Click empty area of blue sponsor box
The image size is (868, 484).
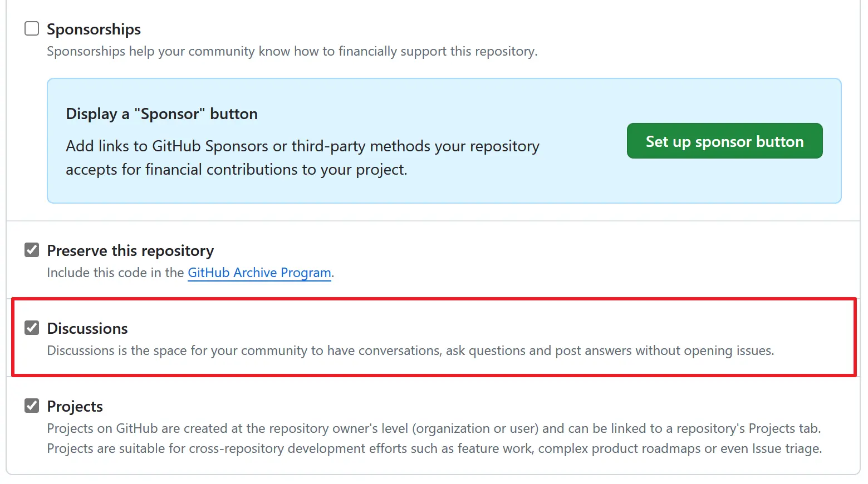(x=579, y=184)
